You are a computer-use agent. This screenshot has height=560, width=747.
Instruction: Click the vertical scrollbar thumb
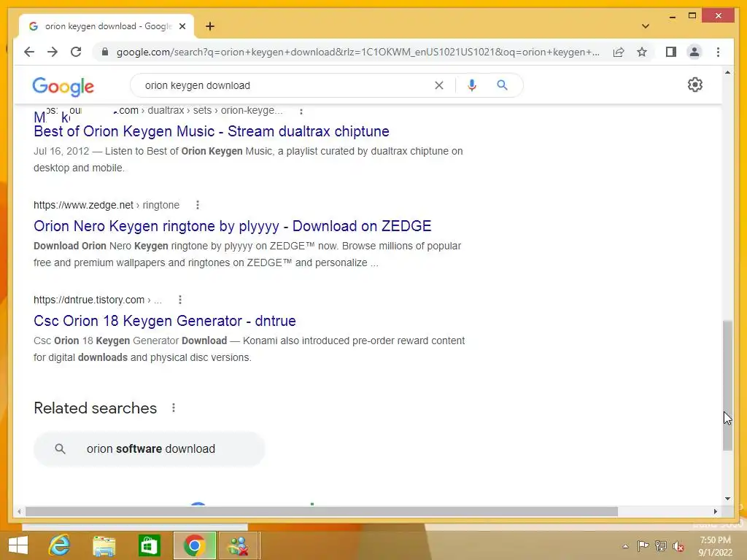click(727, 385)
